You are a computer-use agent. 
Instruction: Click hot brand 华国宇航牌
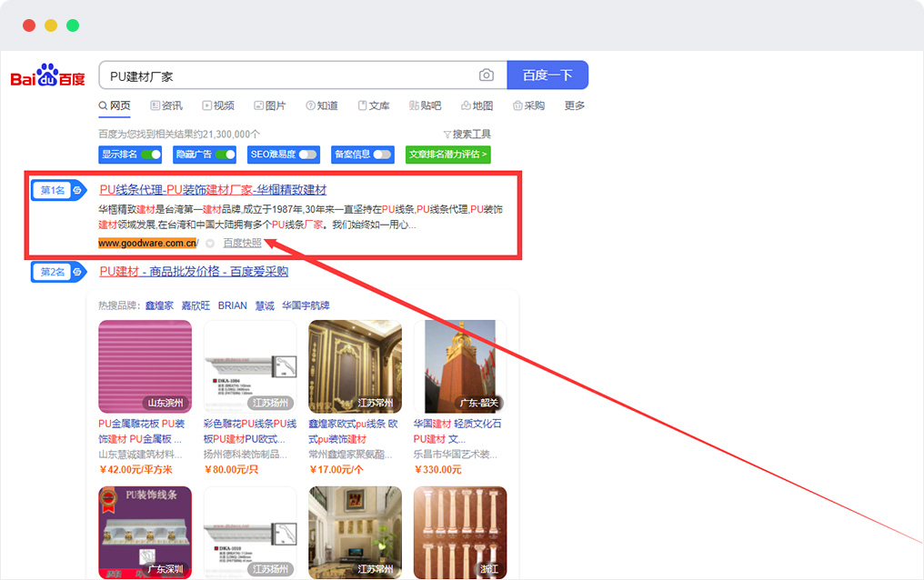[x=306, y=305]
